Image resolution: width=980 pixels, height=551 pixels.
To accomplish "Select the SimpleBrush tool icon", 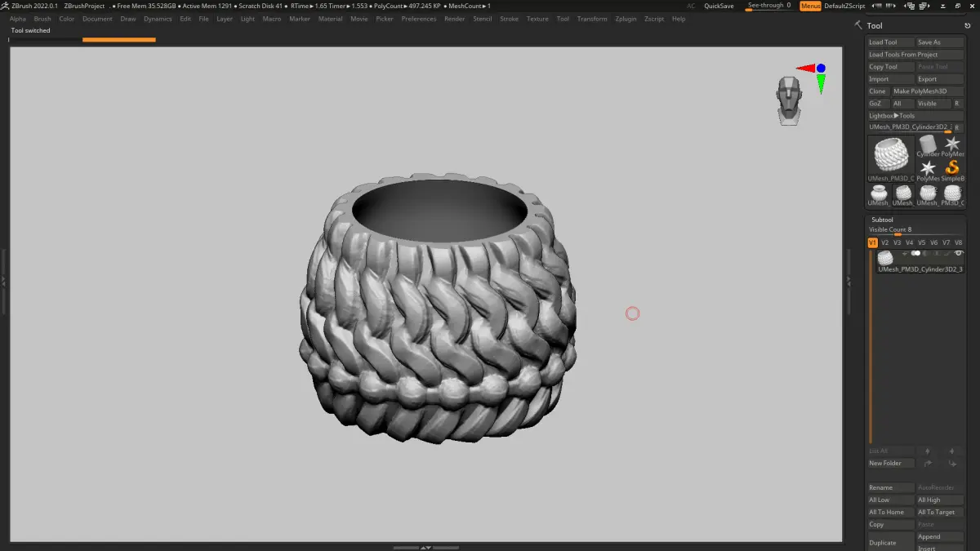I will click(952, 170).
